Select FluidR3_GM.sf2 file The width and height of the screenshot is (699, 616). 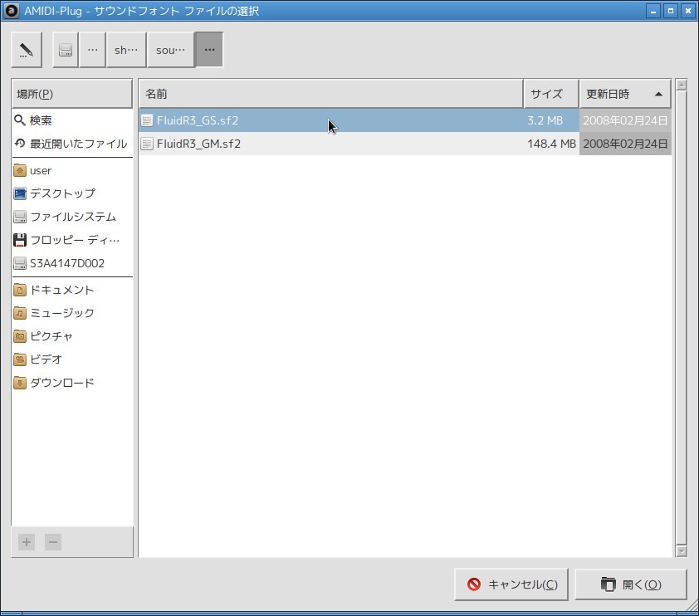point(405,144)
